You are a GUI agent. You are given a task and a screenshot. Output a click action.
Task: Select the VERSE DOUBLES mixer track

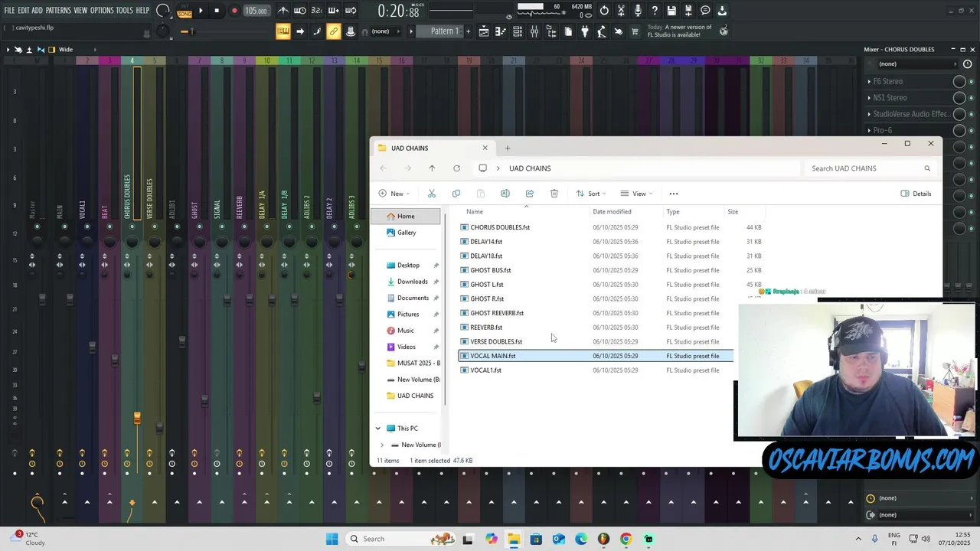[x=149, y=199]
